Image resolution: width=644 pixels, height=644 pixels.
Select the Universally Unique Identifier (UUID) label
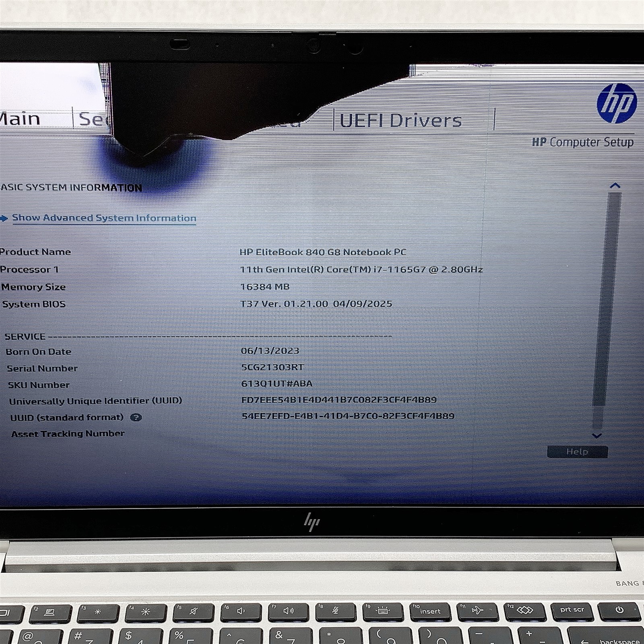click(x=95, y=401)
